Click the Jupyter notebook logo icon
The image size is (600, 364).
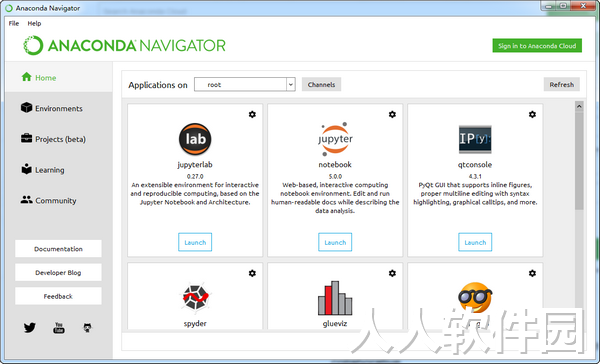pyautogui.click(x=335, y=139)
